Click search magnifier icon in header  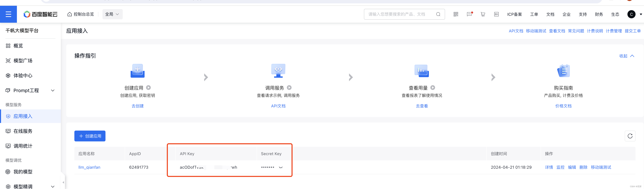click(438, 14)
